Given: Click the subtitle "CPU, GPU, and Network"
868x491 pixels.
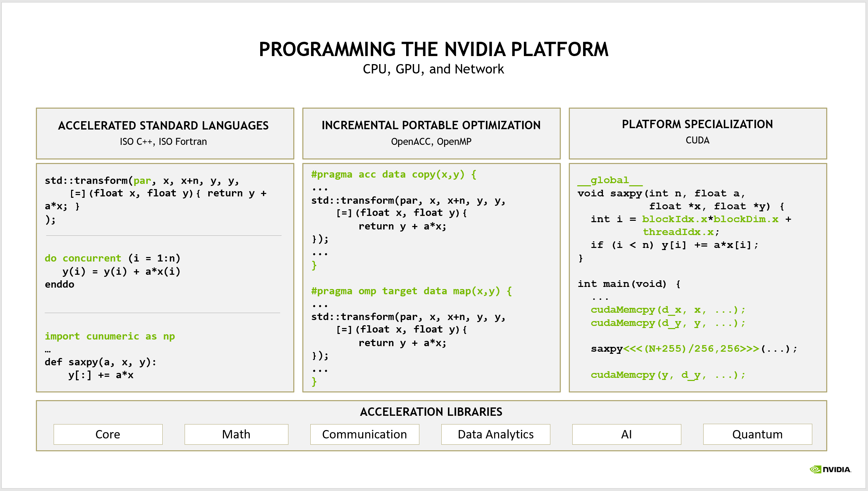Looking at the screenshot, I should pos(433,69).
